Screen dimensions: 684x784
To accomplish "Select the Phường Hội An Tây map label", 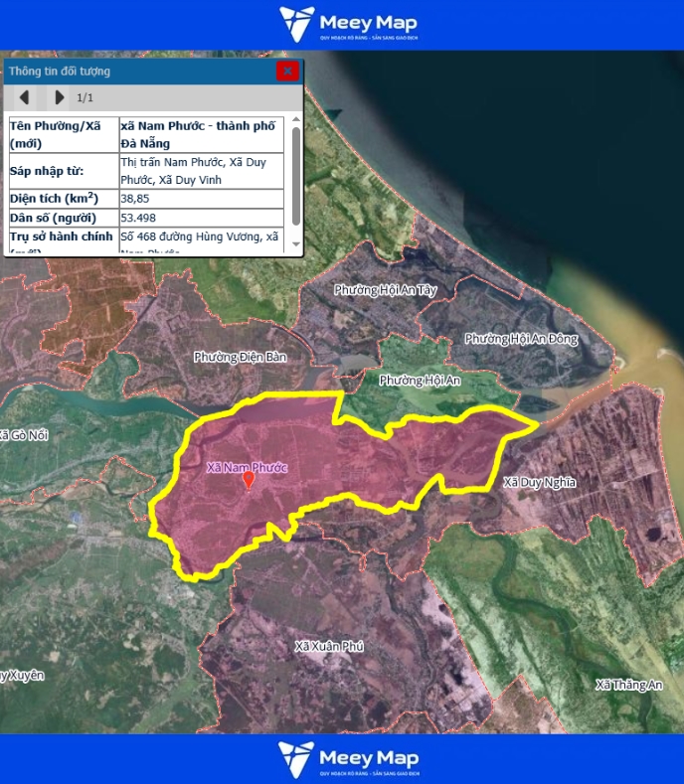I will pos(385,290).
